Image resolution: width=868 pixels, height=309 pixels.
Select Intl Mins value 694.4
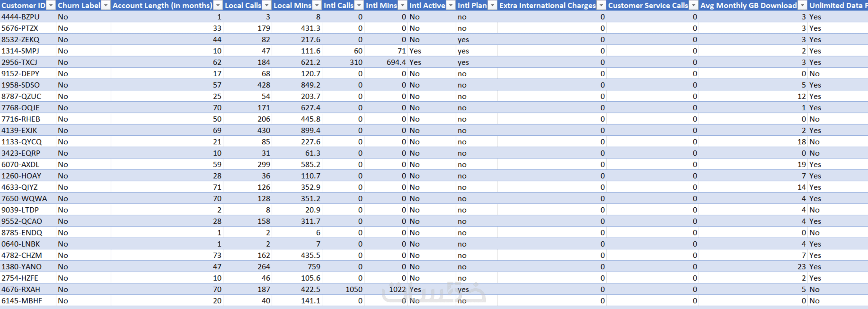point(386,62)
